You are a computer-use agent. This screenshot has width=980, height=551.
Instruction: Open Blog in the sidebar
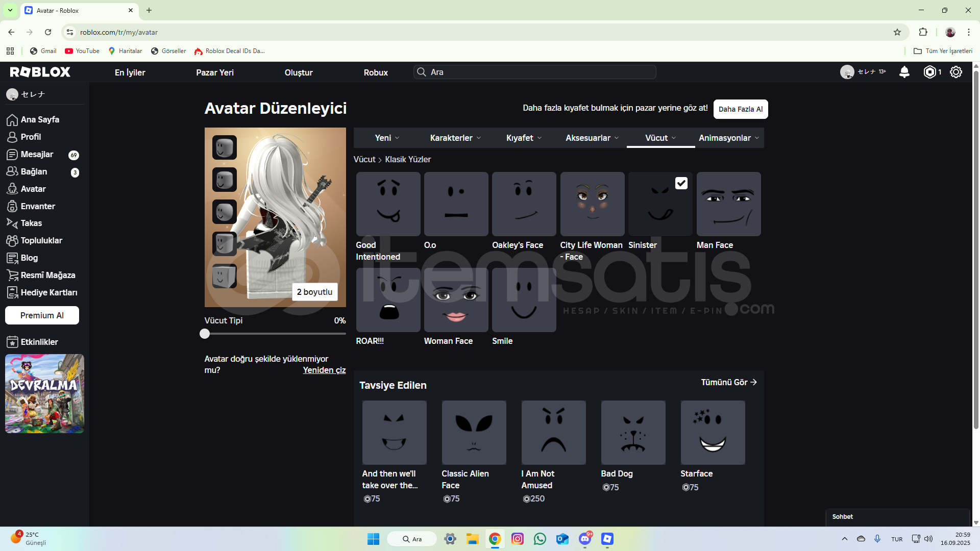tap(29, 258)
